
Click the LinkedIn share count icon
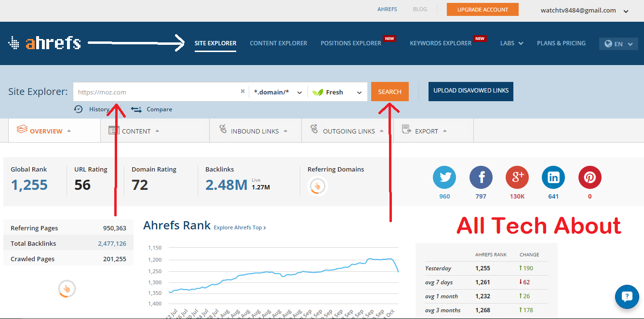(553, 177)
